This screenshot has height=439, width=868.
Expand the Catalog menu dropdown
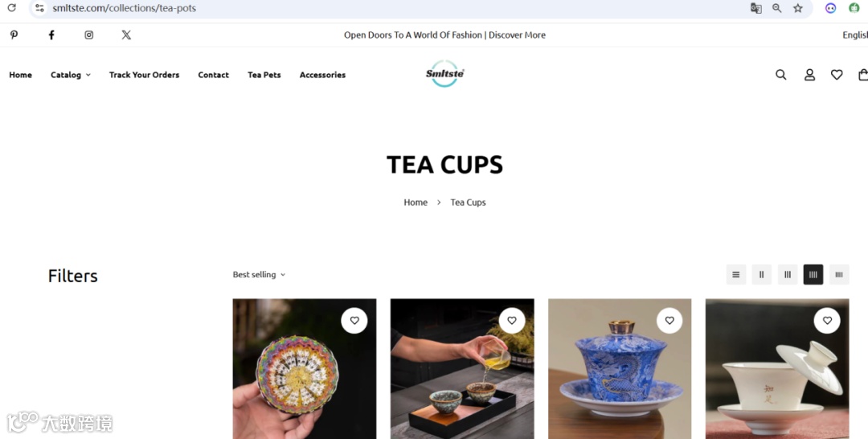coord(70,75)
